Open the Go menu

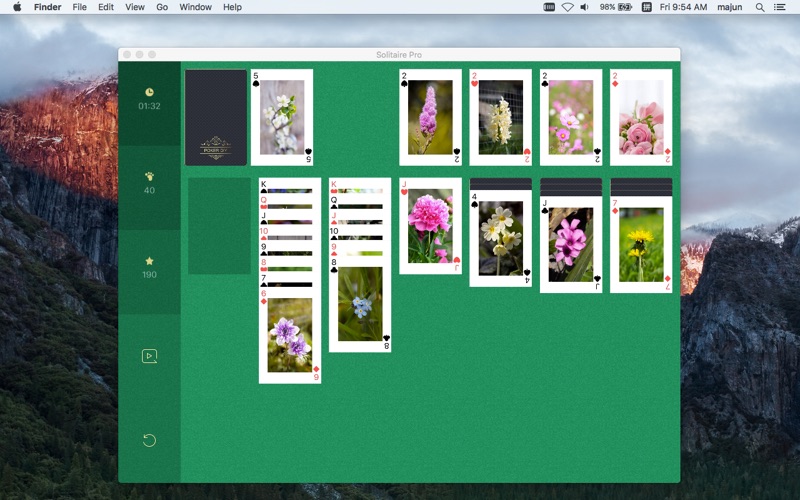[x=162, y=7]
